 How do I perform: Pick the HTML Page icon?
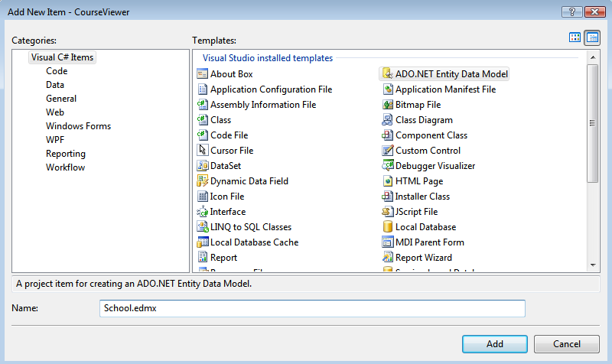click(x=387, y=181)
